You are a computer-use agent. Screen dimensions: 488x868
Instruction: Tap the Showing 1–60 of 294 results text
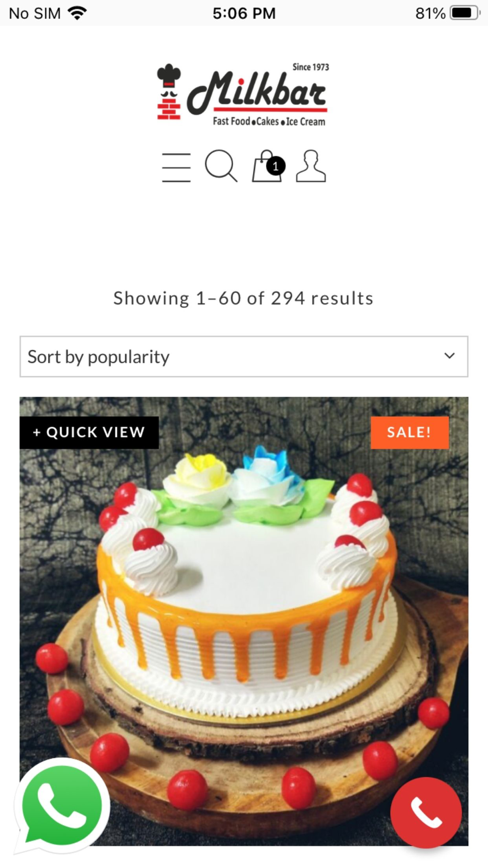pyautogui.click(x=244, y=298)
